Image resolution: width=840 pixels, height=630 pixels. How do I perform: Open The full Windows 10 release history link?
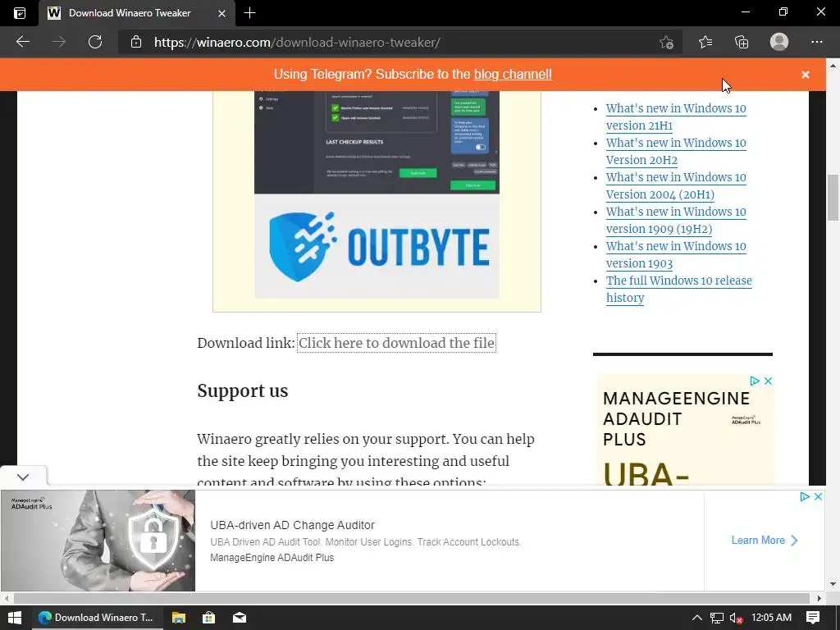(678, 289)
